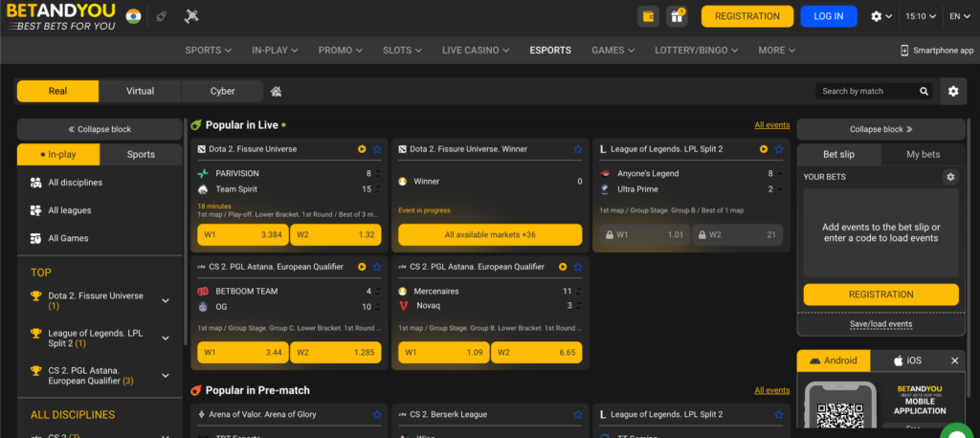Image resolution: width=980 pixels, height=438 pixels.
Task: Favorite Arena of Valor pre-match event
Action: pos(377,414)
